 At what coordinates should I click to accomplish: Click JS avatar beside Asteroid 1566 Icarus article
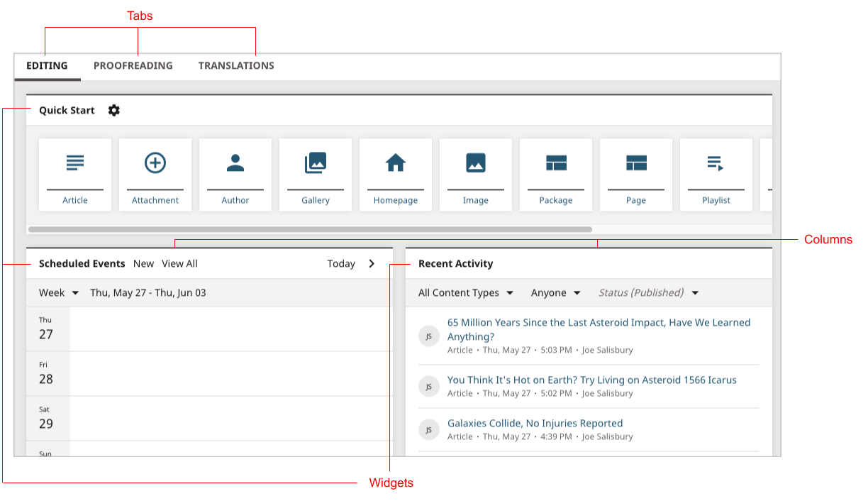point(428,386)
